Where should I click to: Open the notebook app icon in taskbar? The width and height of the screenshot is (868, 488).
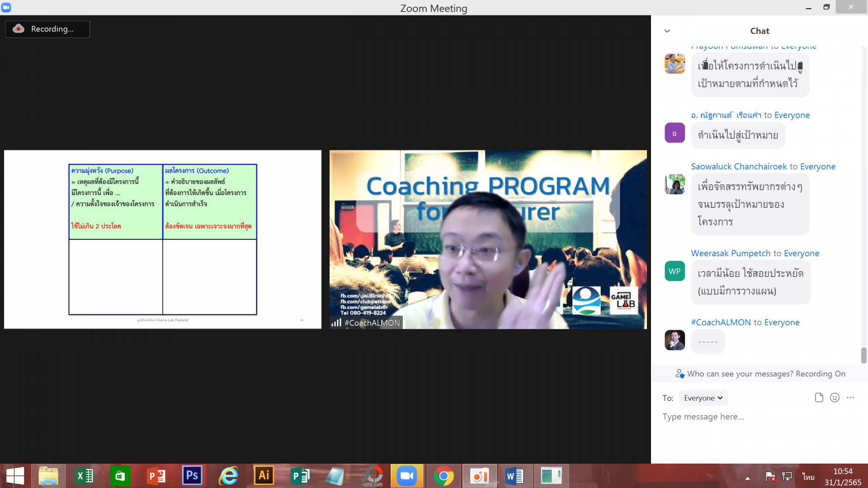(x=335, y=476)
